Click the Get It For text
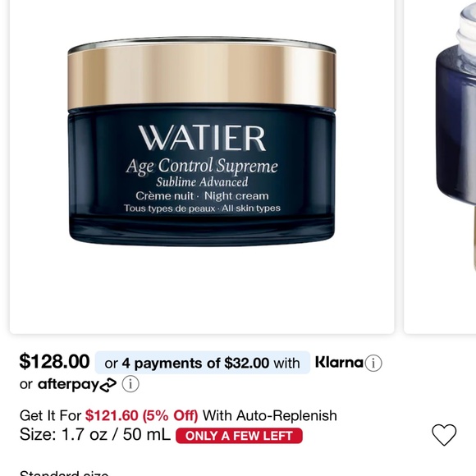 pos(50,415)
